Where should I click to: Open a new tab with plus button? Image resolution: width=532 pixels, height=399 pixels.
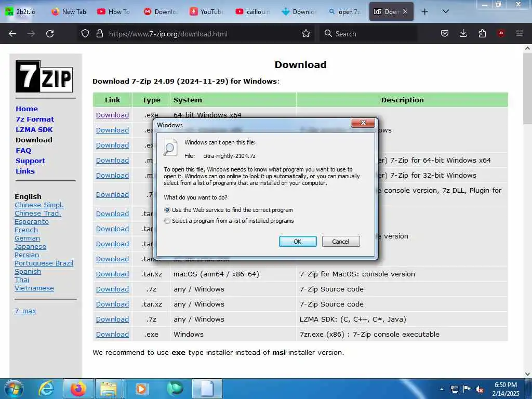coord(424,12)
